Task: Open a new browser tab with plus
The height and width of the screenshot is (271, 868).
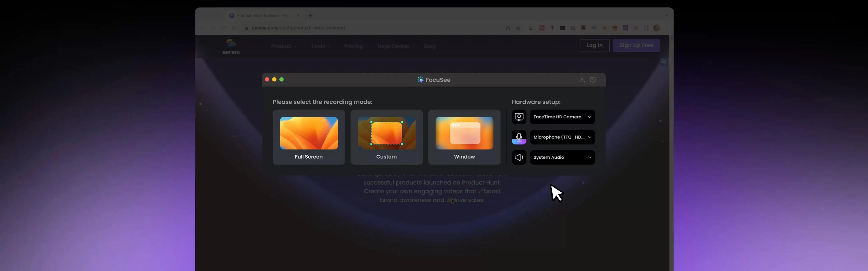Action: click(x=310, y=15)
